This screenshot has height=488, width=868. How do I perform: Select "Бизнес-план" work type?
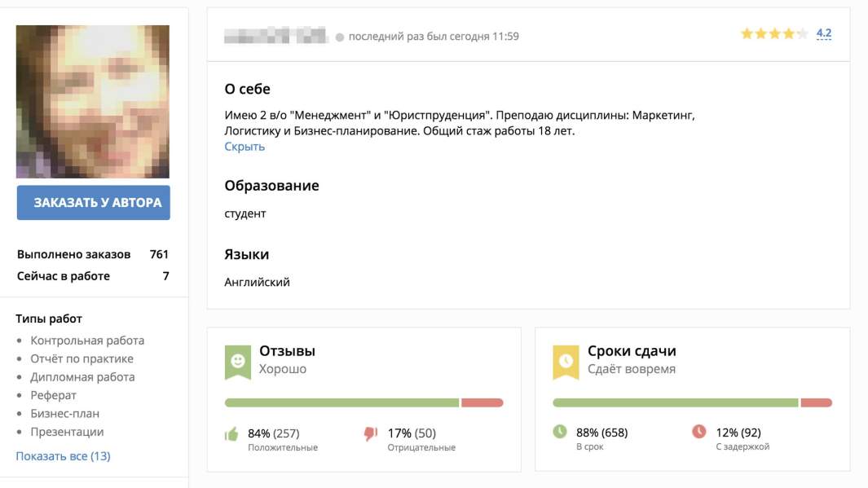[x=67, y=412]
